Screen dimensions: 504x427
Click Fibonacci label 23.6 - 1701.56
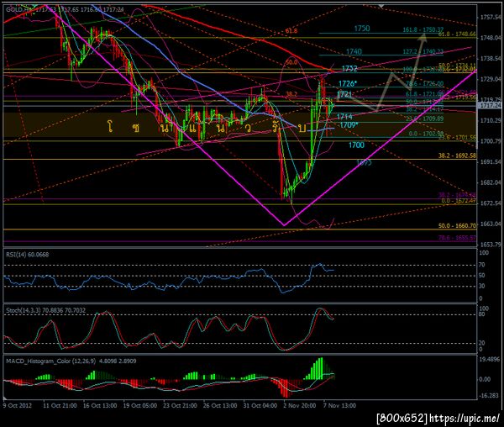(457, 137)
